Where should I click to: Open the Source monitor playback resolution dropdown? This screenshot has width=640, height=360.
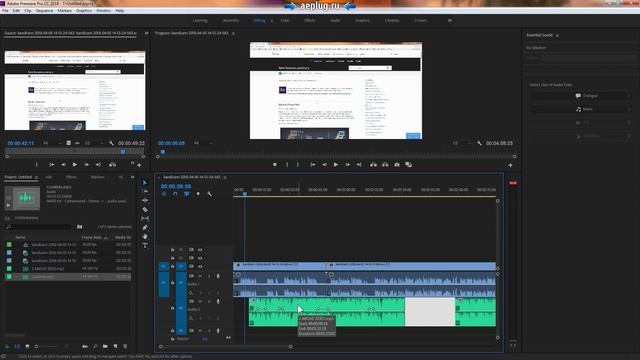(94, 143)
